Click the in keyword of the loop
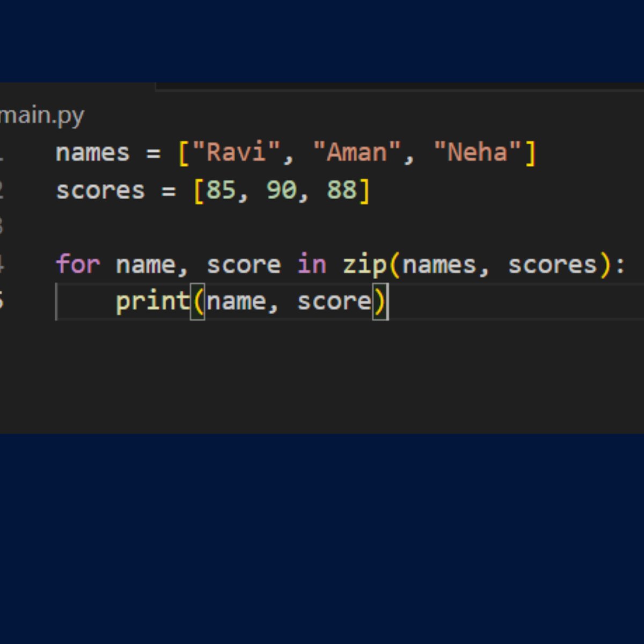Image resolution: width=644 pixels, height=644 pixels. coord(312,264)
